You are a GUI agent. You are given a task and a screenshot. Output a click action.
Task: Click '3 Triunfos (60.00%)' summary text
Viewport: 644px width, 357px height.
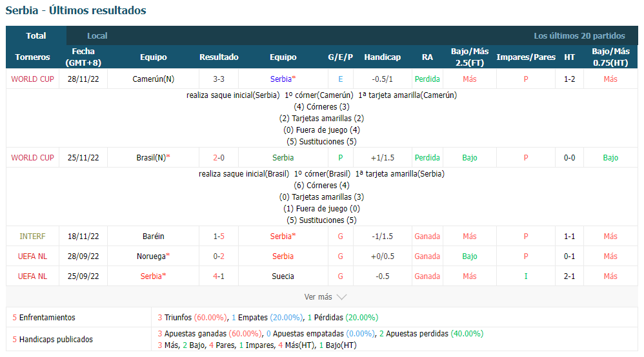(192, 317)
